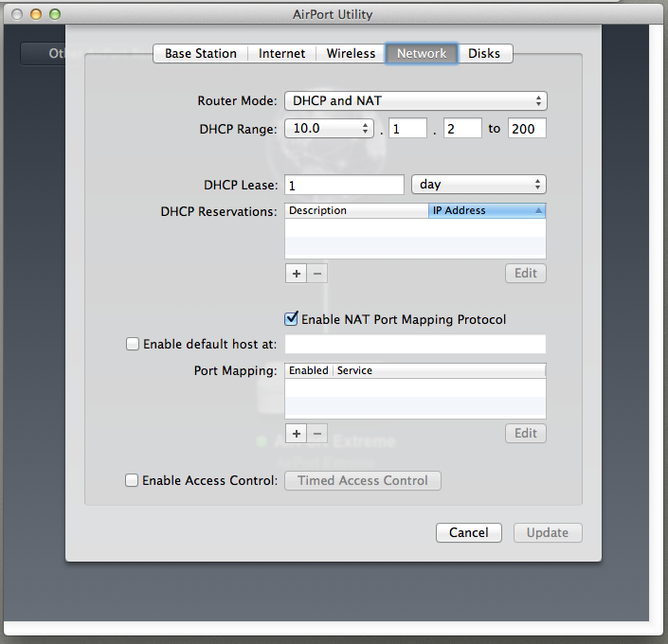
Task: Click Enabled column header in Port Mapping
Action: [309, 370]
